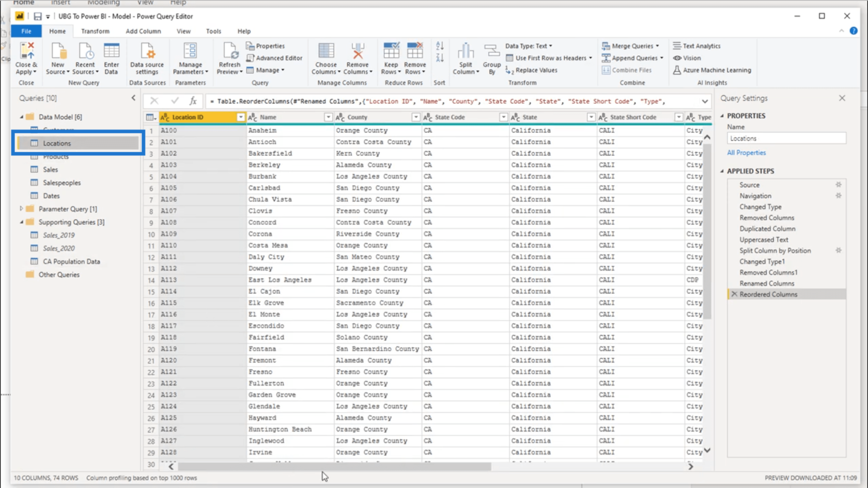Collapse the Queries pane
Viewport: 868px width, 488px height.
tap(133, 98)
